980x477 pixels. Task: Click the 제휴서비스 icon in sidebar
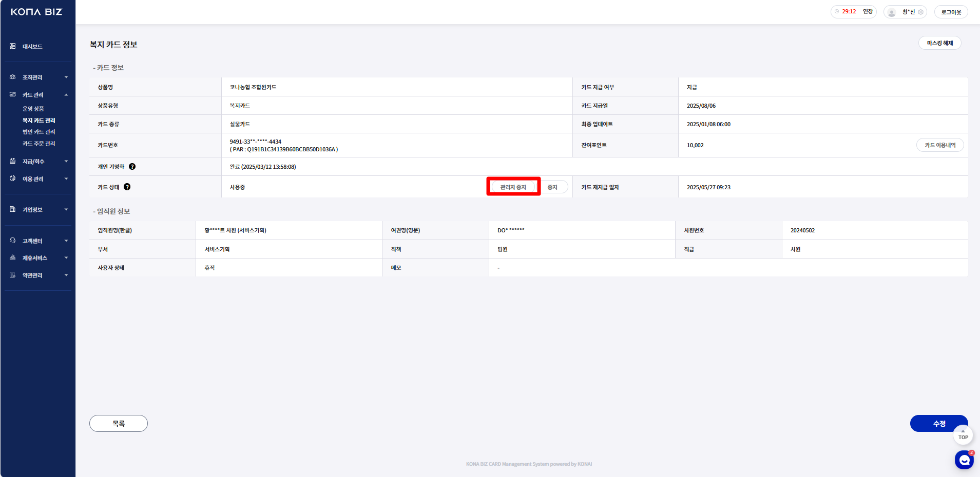12,257
